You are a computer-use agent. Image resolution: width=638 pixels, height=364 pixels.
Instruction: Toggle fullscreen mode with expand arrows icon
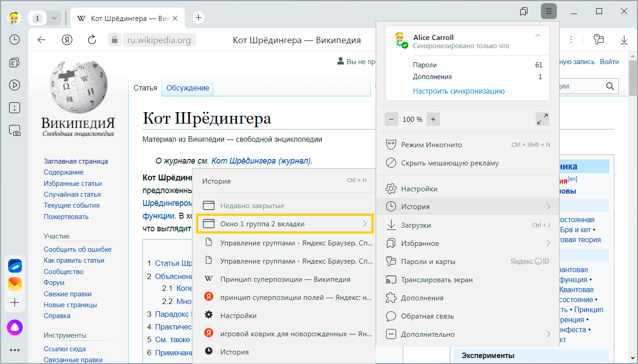[x=542, y=119]
